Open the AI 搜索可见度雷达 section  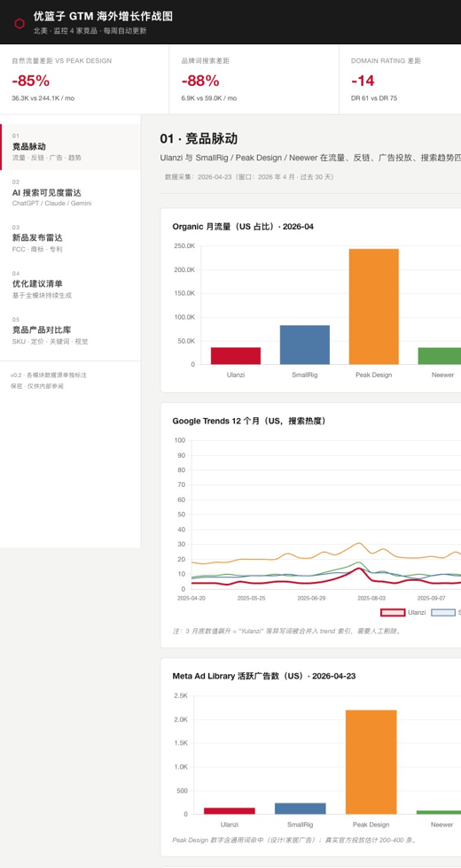(x=70, y=193)
